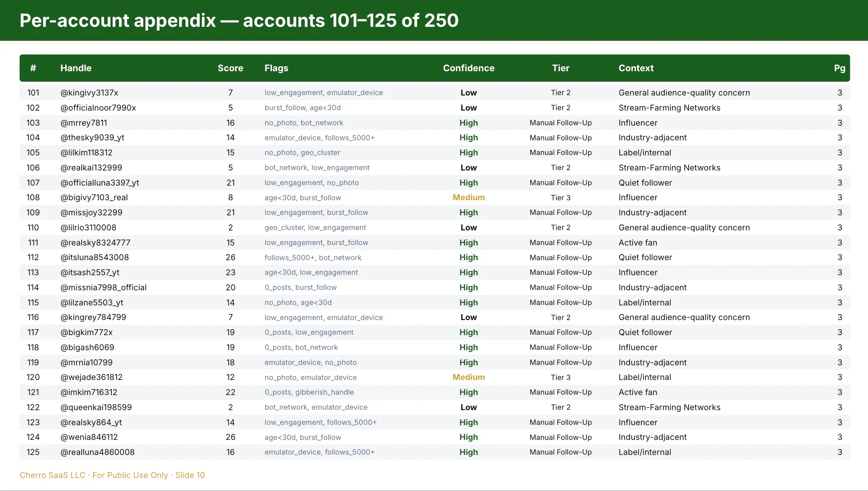Click 'Quiet follower' in row 117

point(645,332)
